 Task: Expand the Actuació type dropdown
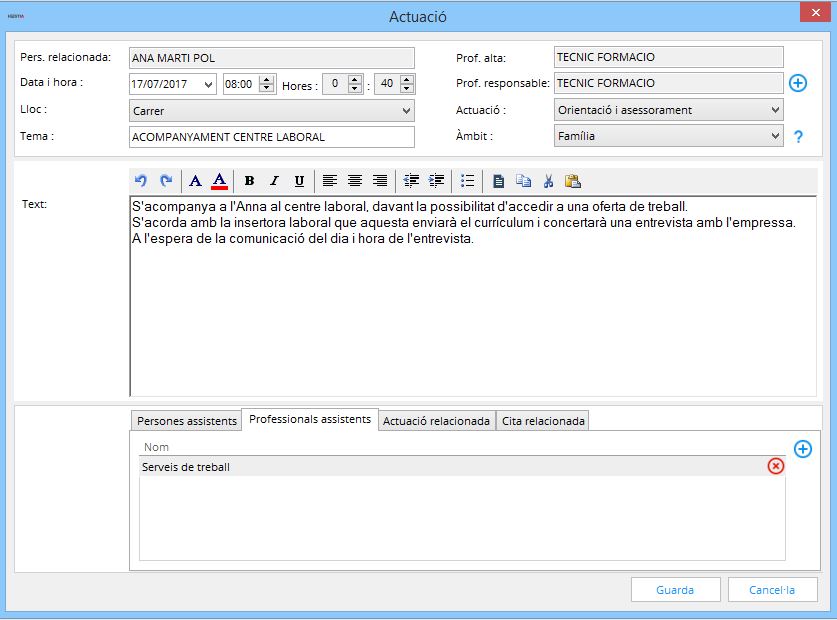click(x=669, y=110)
